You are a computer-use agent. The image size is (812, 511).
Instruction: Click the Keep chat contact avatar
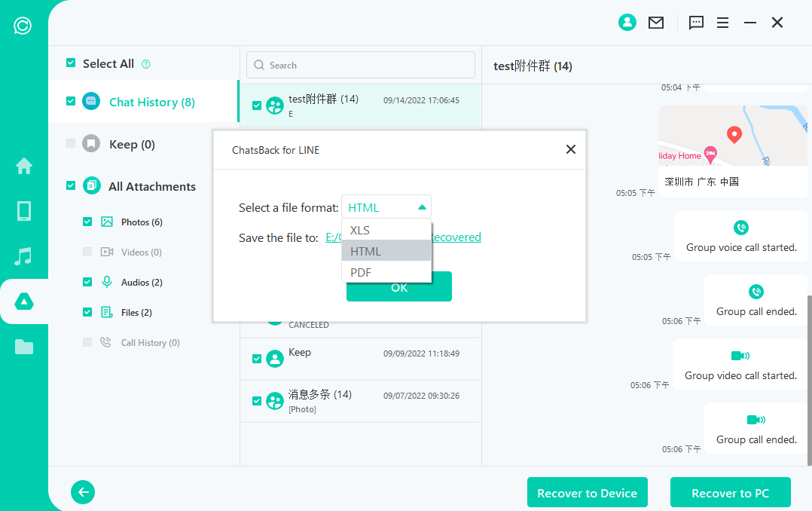(x=274, y=359)
